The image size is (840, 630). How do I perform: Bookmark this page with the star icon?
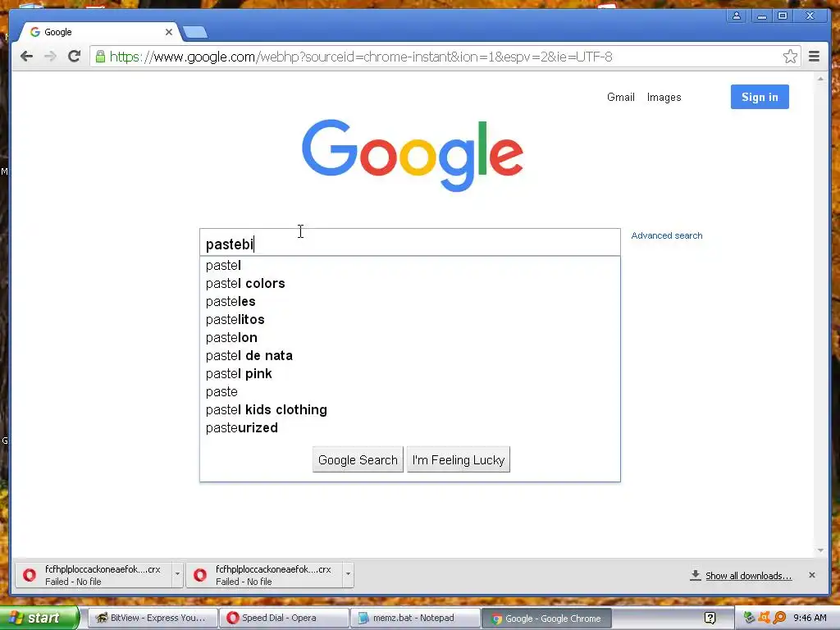tap(790, 57)
